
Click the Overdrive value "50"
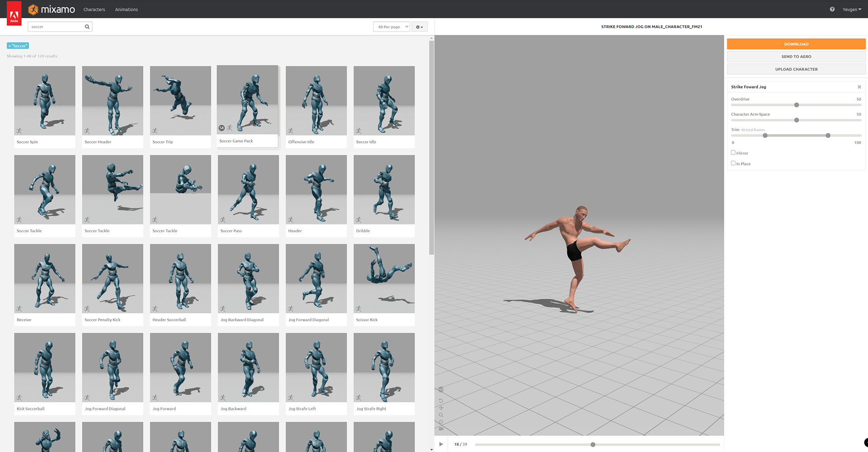[859, 99]
